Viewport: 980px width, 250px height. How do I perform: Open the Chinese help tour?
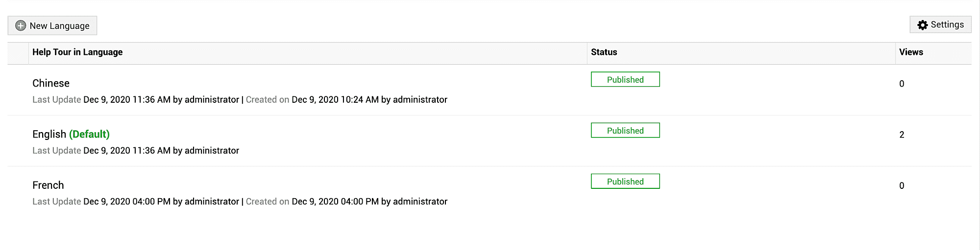pos(51,83)
